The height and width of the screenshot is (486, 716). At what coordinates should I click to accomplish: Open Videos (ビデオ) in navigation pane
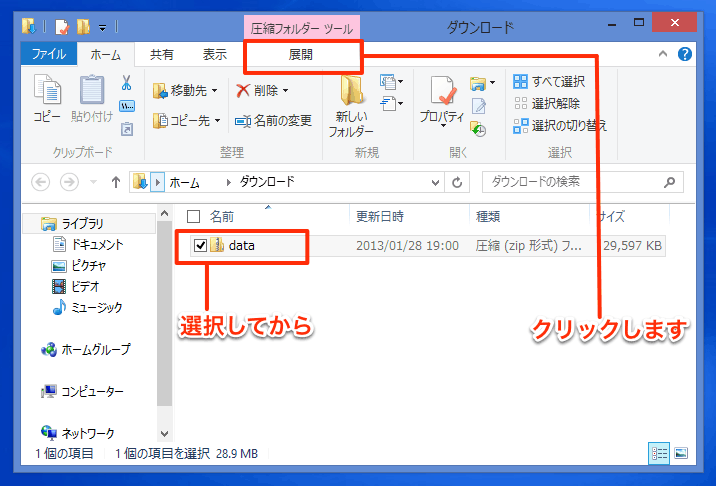(76, 286)
